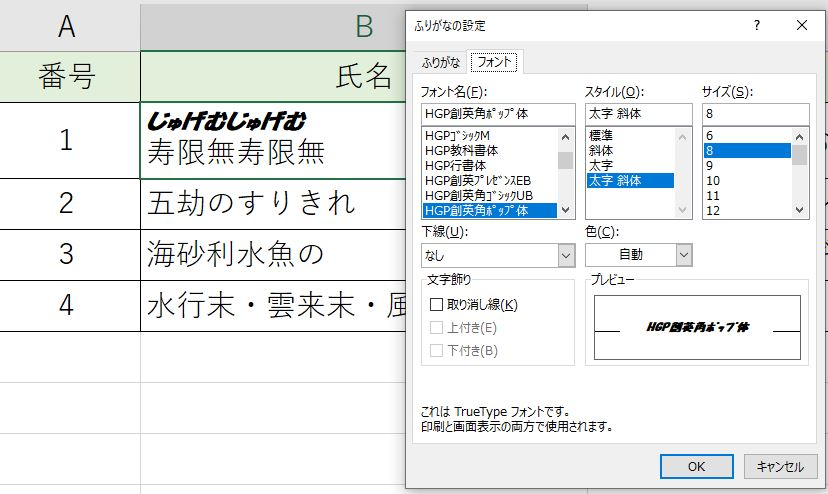Click the dialog help question mark
This screenshot has width=828, height=494.
(x=757, y=25)
